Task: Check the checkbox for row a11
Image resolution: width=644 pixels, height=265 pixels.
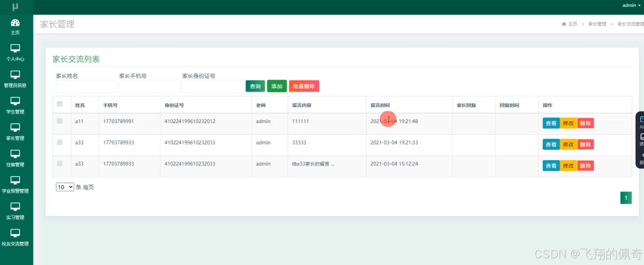Action: pyautogui.click(x=60, y=121)
